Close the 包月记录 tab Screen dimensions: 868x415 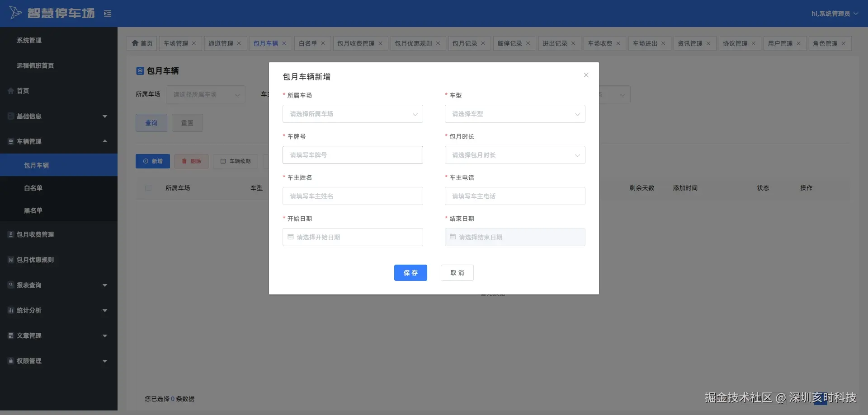click(483, 43)
